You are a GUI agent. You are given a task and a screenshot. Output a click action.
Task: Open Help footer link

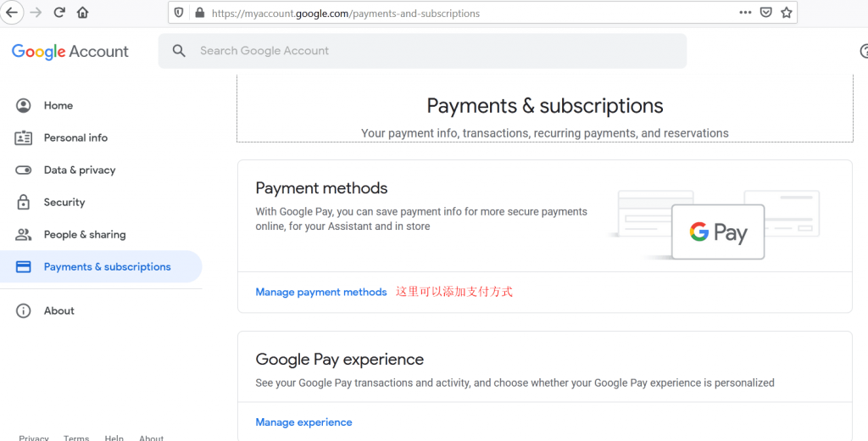114,438
